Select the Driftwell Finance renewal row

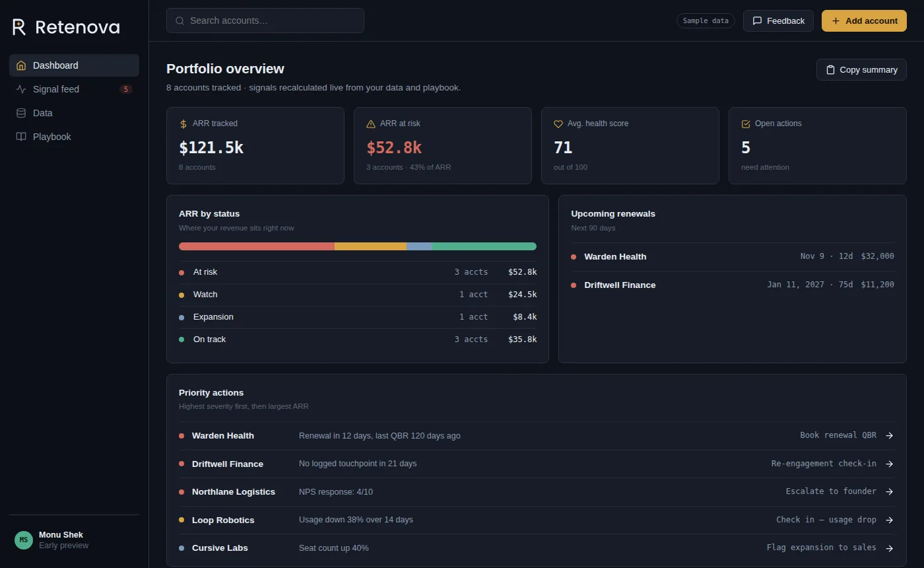[x=733, y=285]
